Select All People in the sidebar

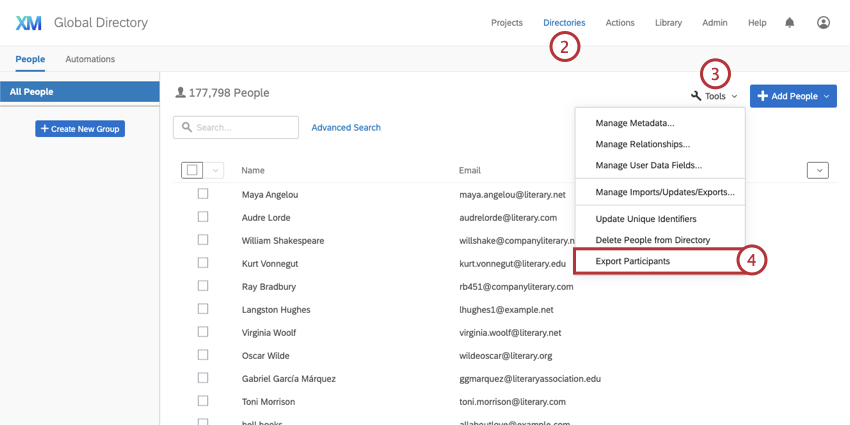pos(80,92)
